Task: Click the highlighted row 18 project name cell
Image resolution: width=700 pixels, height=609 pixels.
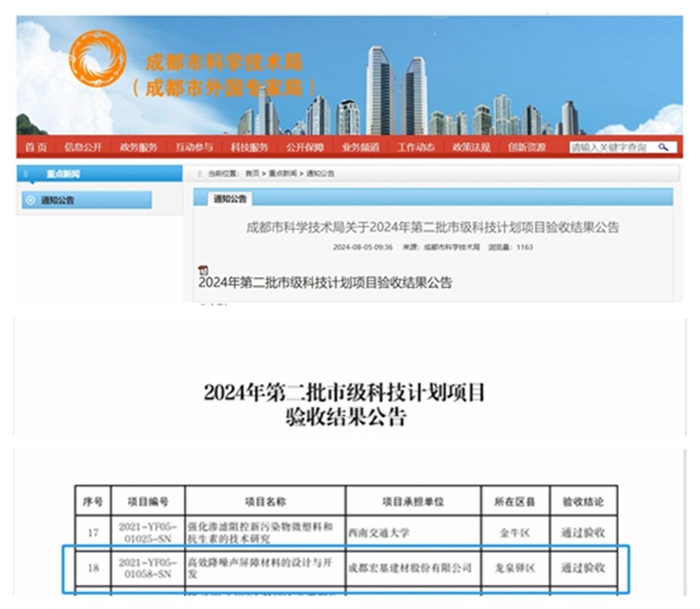Action: point(265,568)
